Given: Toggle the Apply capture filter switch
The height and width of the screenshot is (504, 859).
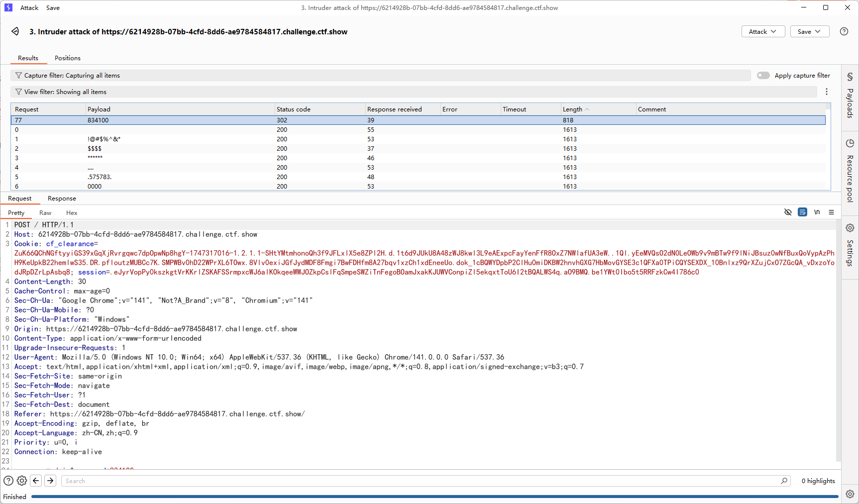Looking at the screenshot, I should [763, 76].
